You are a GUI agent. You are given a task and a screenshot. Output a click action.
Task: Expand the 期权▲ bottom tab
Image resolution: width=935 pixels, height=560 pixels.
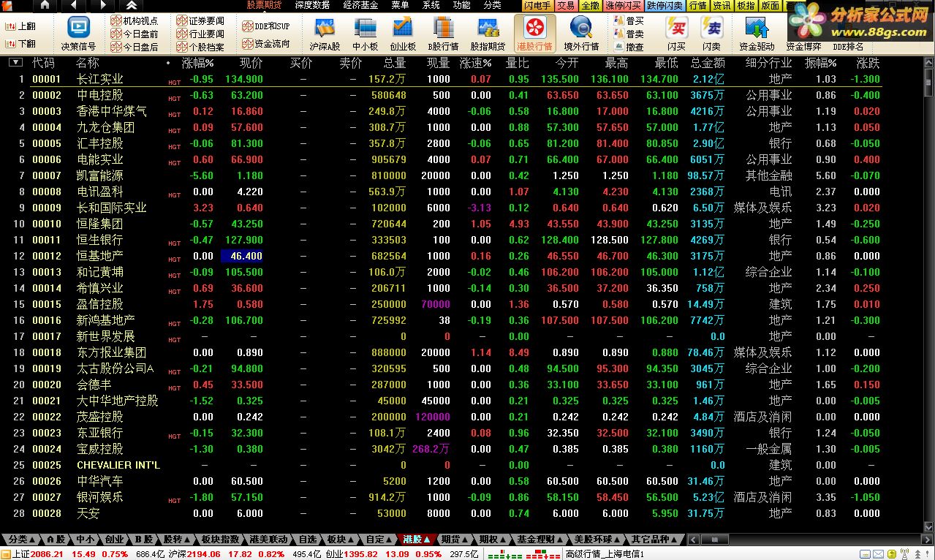(x=493, y=540)
